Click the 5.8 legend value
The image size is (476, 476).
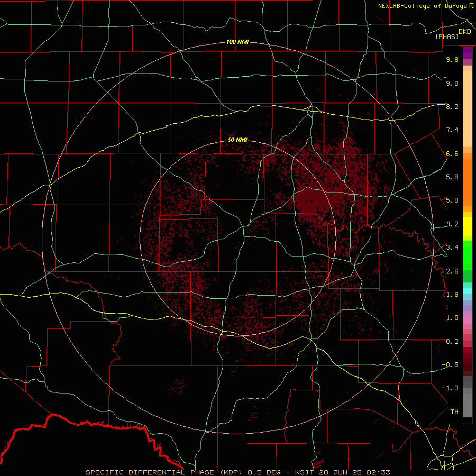pos(452,177)
